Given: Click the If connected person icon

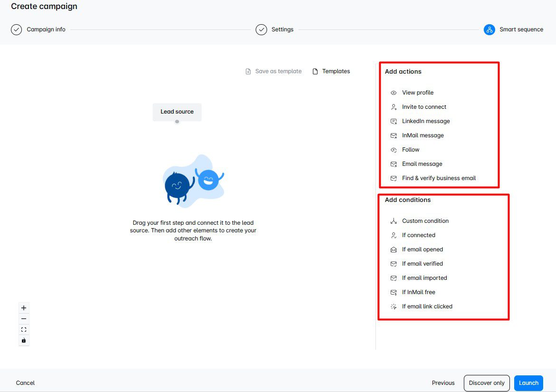Looking at the screenshot, I should [x=393, y=235].
